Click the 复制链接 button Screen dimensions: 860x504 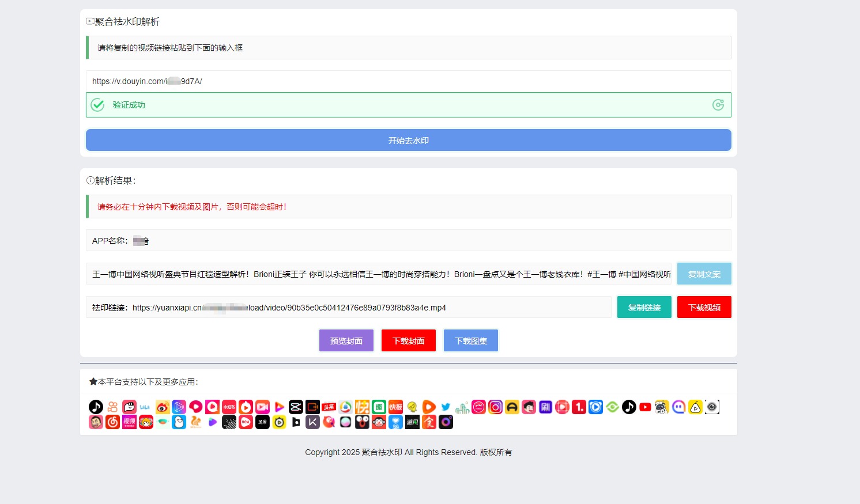coord(644,307)
